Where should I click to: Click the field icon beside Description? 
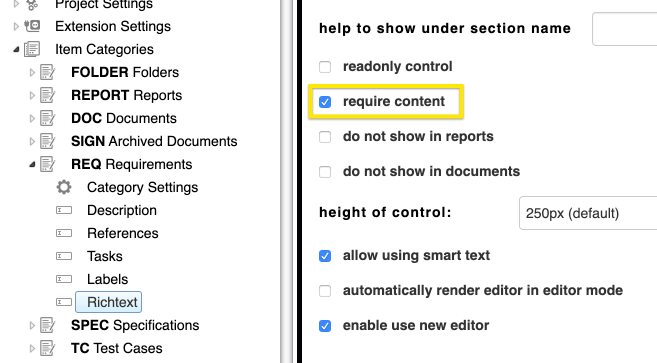point(64,210)
